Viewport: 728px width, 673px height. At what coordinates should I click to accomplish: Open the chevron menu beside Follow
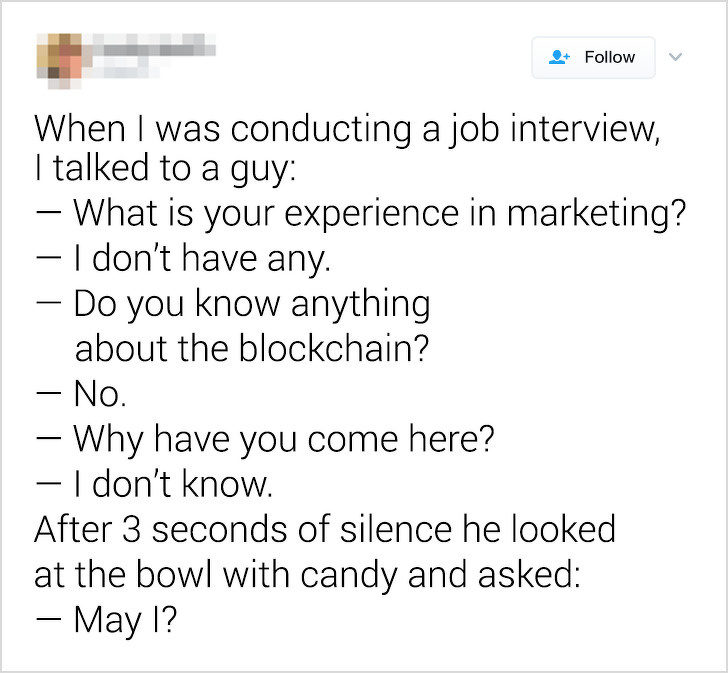coord(675,57)
